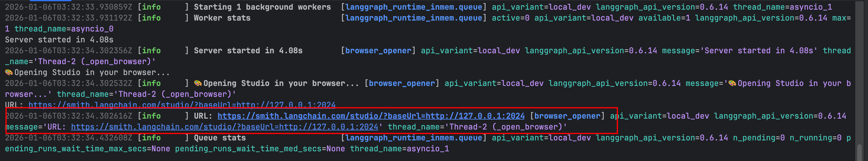The width and height of the screenshot is (868, 161).
Task: Open the Studio link on the plain URL line
Action: click(182, 105)
